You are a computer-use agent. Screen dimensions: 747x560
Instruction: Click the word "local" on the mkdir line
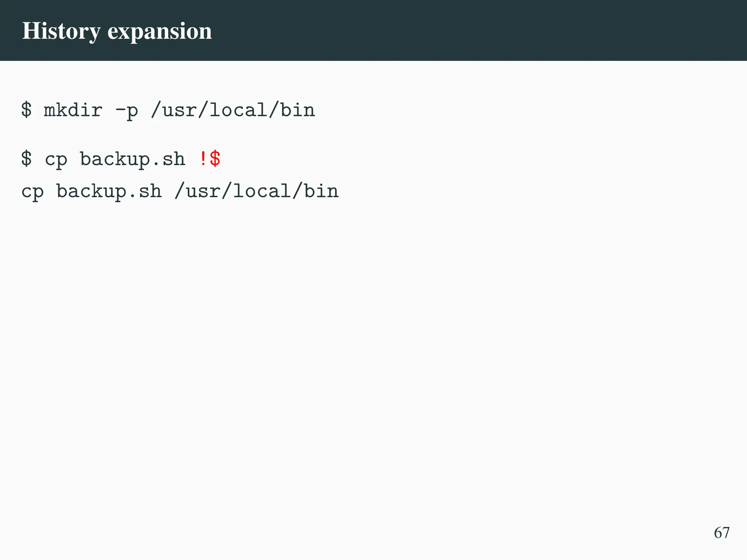[x=239, y=110]
